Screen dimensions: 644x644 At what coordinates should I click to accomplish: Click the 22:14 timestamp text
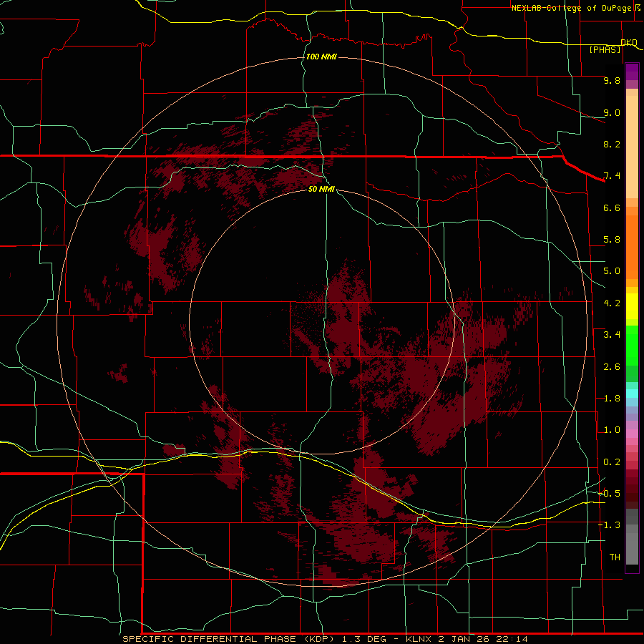pyautogui.click(x=512, y=639)
